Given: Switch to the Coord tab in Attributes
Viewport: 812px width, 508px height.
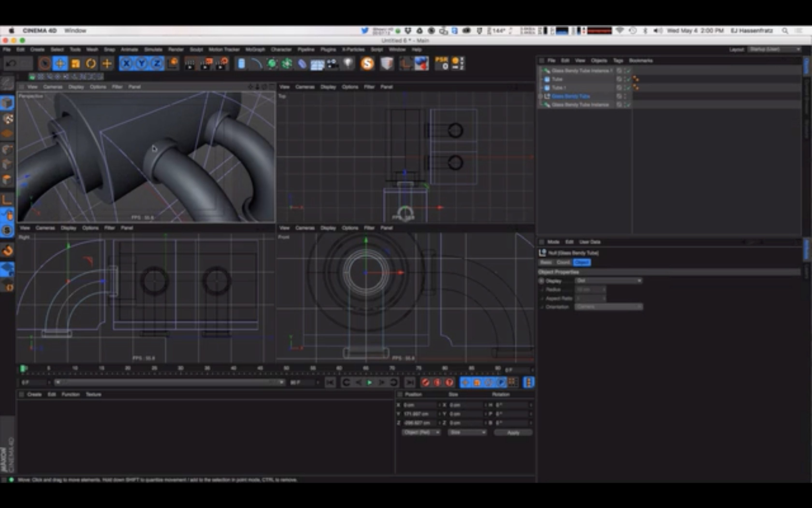Looking at the screenshot, I should 563,262.
